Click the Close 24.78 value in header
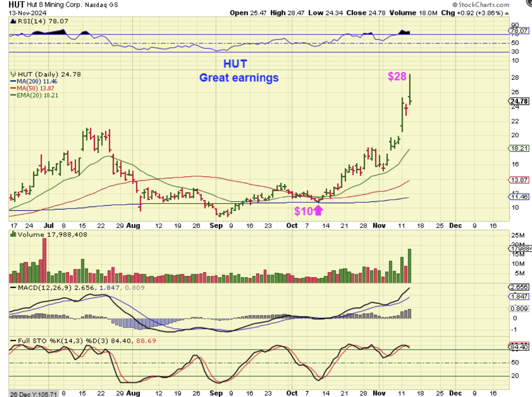The width and height of the screenshot is (532, 397). 366,13
